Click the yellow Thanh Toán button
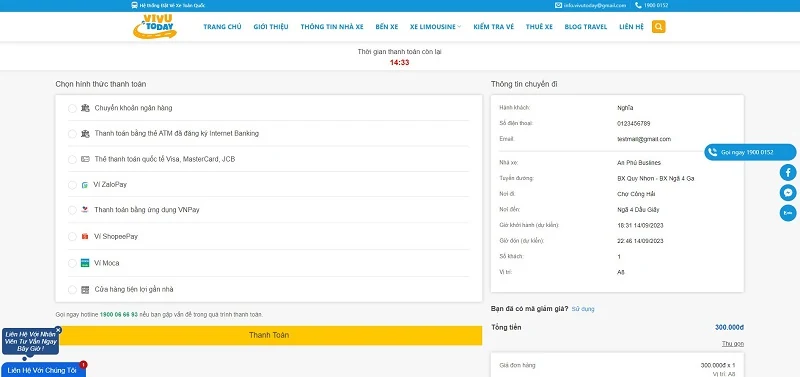 [x=269, y=335]
